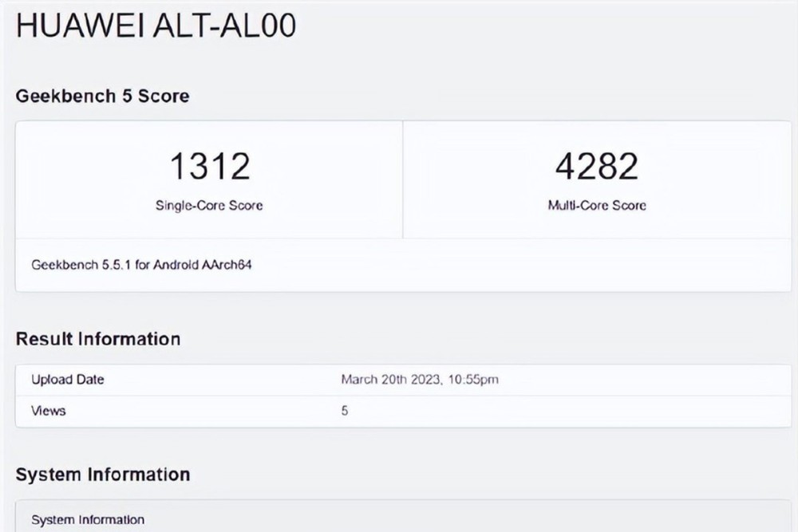Click the multi-core score panel area

tap(597, 179)
